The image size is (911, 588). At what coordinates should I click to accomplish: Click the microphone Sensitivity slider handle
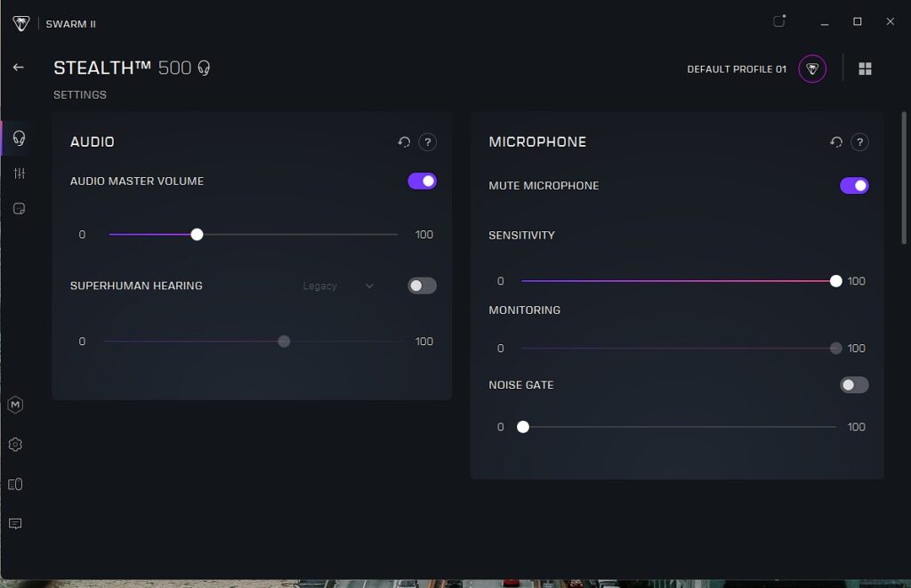pyautogui.click(x=835, y=281)
